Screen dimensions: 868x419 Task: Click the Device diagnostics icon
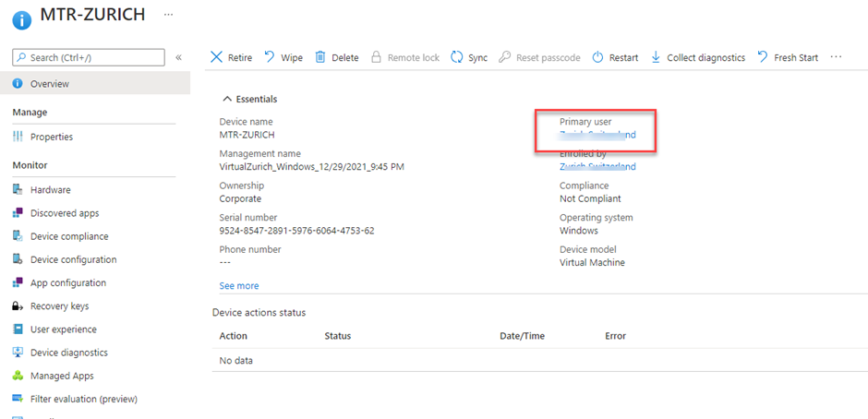(18, 353)
